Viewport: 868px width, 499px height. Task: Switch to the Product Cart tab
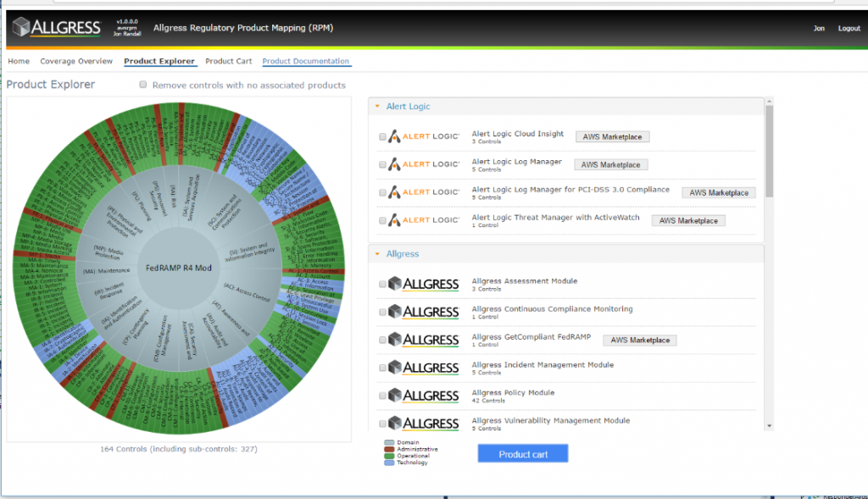tap(228, 61)
